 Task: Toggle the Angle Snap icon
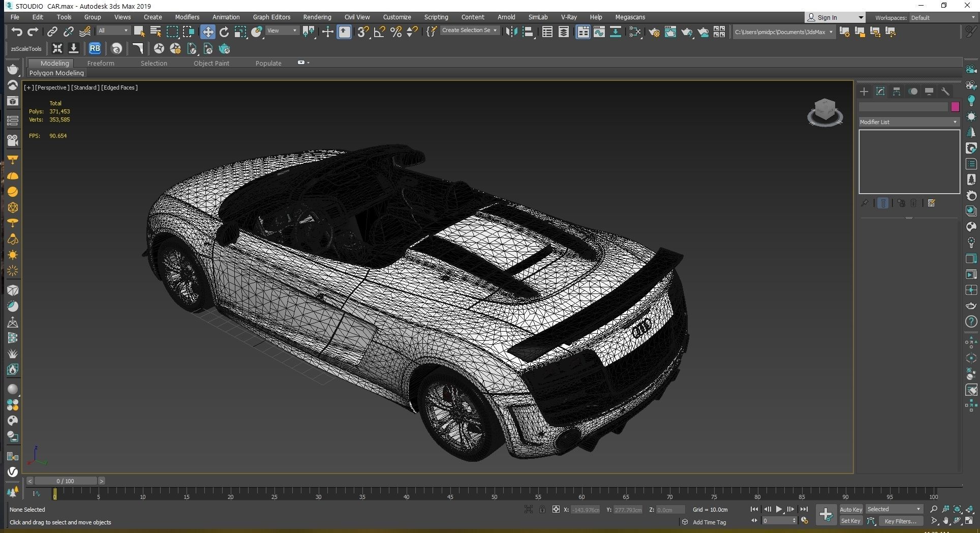click(x=379, y=32)
